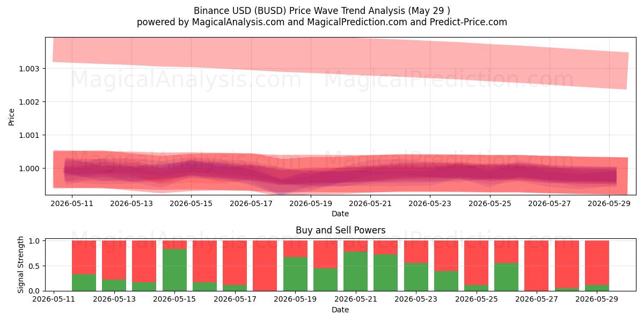Image resolution: width=644 pixels, height=322 pixels.
Task: Click the 'powered by MagicalAnalysis.com' subtitle line
Action: pyautogui.click(x=322, y=22)
